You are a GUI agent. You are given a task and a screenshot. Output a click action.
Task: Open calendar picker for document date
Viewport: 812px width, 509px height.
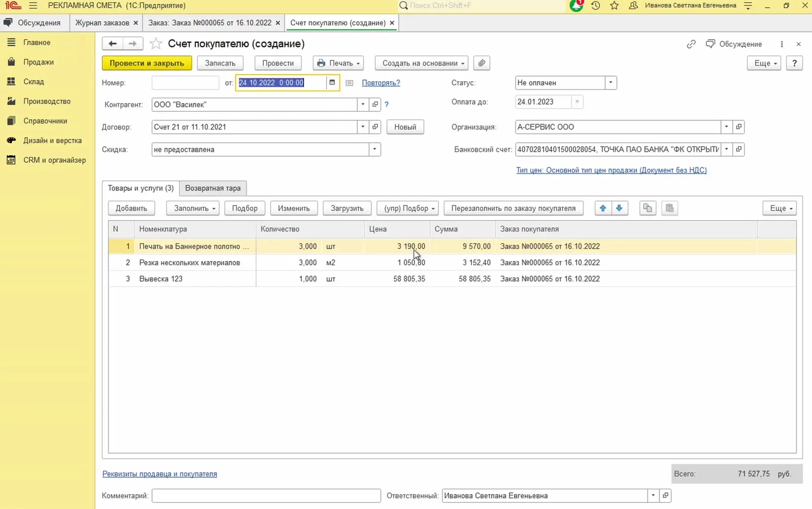point(332,82)
